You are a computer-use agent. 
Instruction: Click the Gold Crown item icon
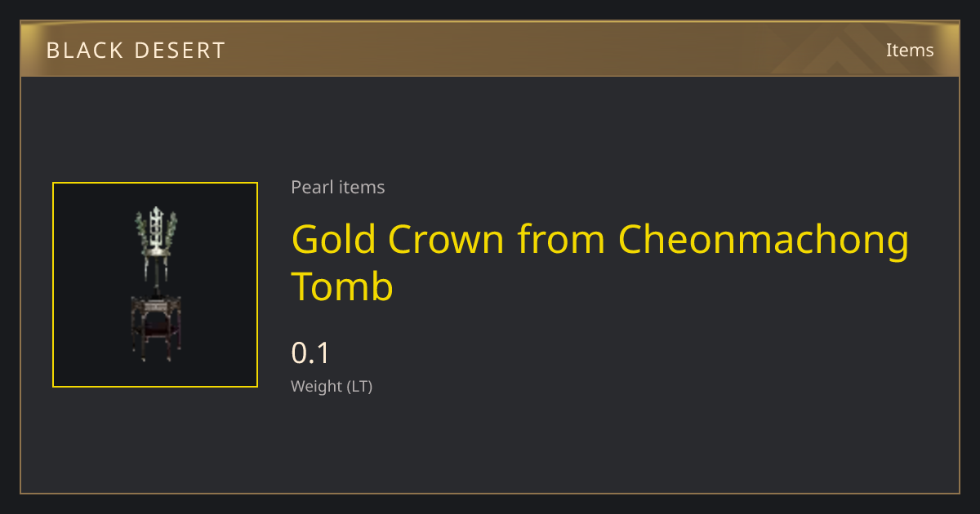pos(155,285)
